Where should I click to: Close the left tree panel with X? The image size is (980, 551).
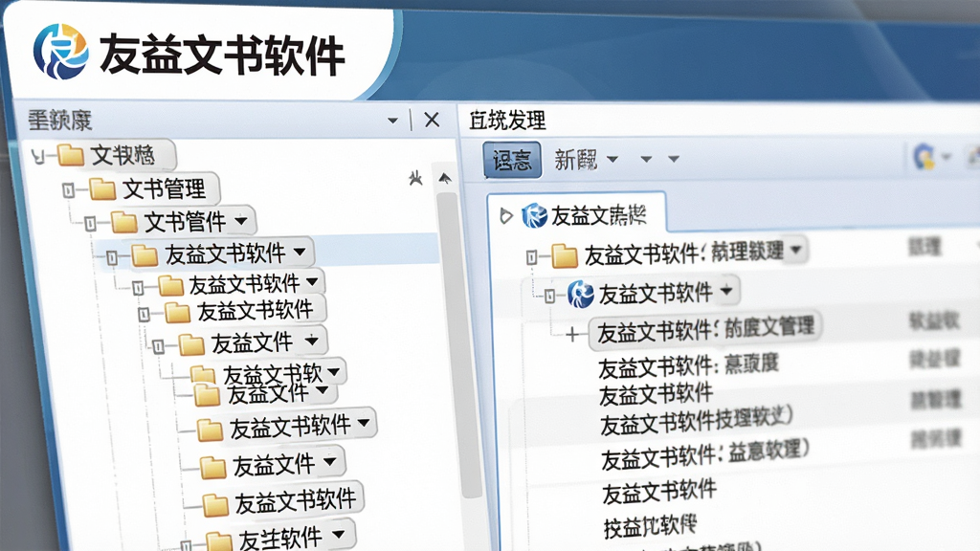click(x=432, y=120)
